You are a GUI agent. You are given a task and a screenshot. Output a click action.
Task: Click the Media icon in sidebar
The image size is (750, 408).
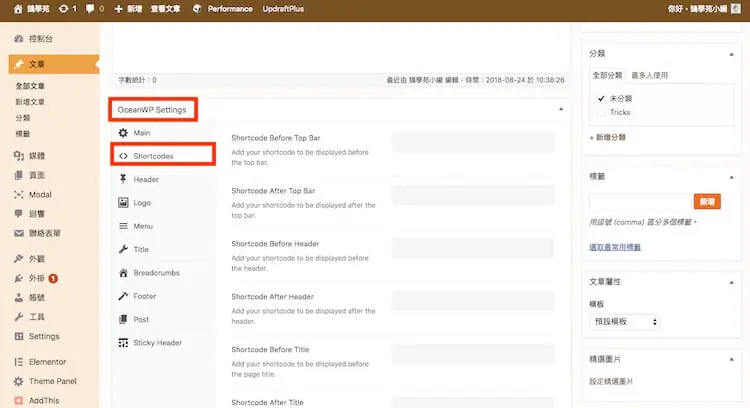(19, 155)
